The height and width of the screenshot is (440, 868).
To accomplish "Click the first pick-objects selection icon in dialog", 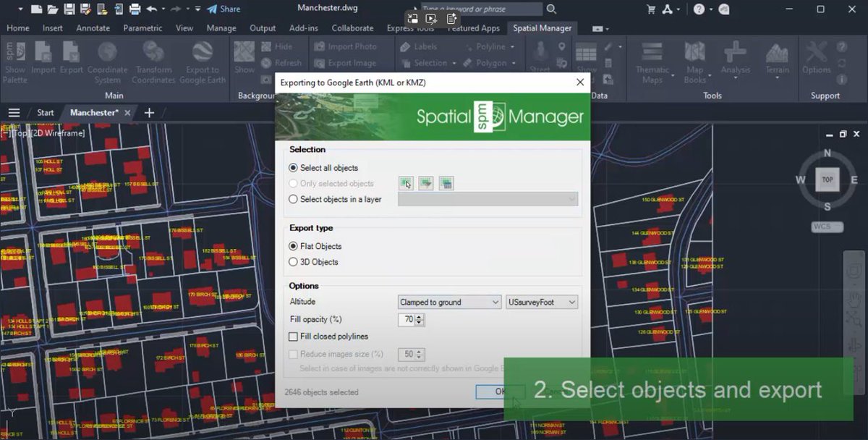I will click(406, 183).
